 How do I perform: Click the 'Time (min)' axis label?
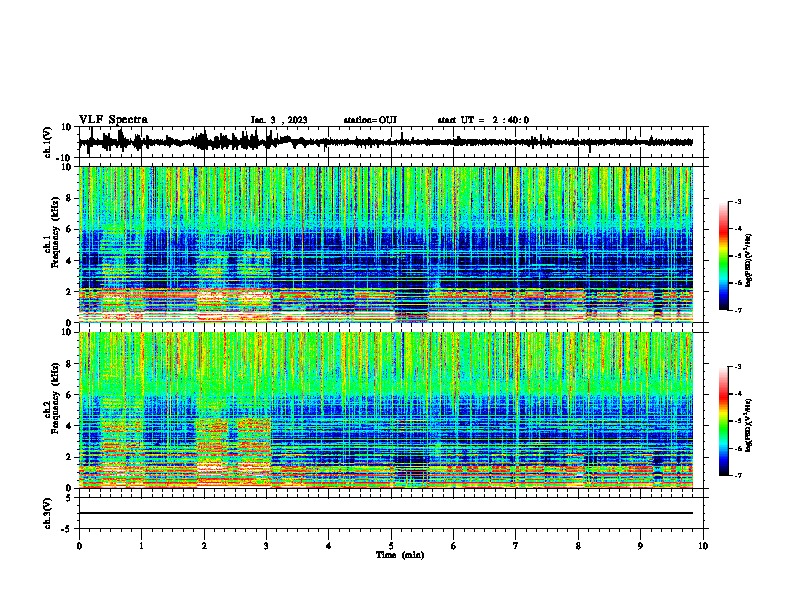400,555
